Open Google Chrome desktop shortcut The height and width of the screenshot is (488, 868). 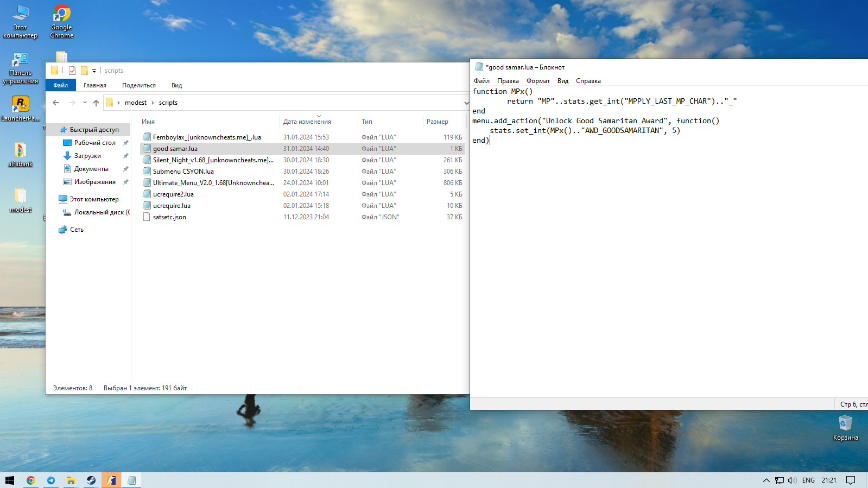61,22
